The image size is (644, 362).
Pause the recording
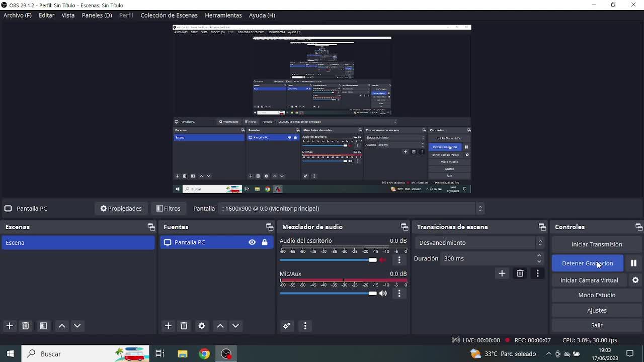(x=633, y=263)
